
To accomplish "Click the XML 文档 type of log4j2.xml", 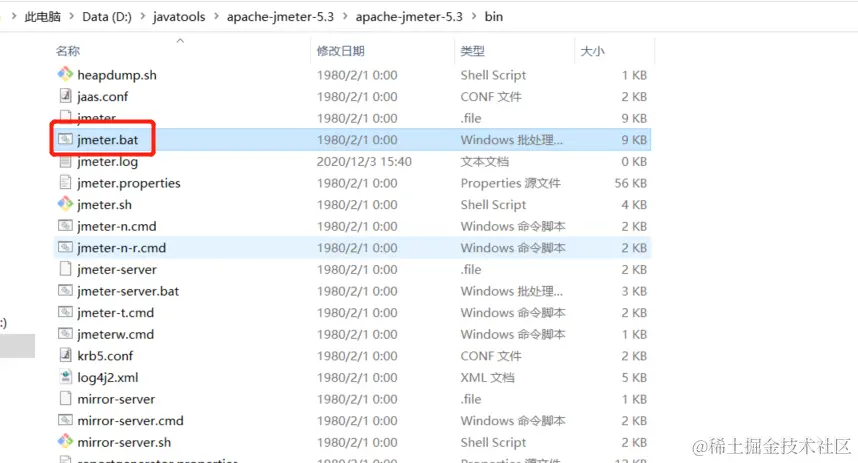I will point(488,378).
